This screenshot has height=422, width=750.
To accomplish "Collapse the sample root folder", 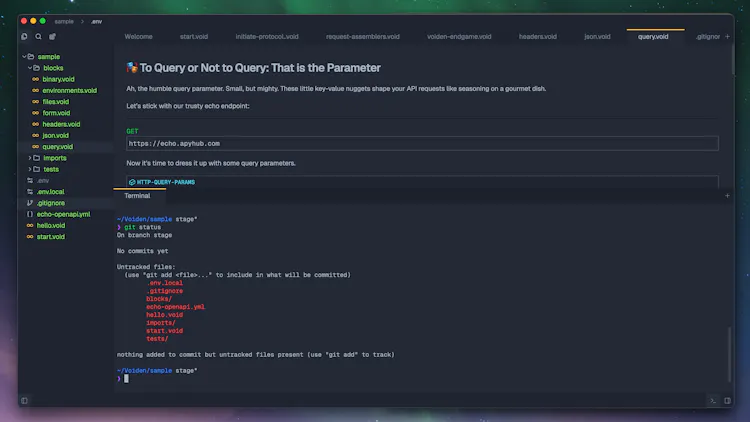I will [x=24, y=56].
